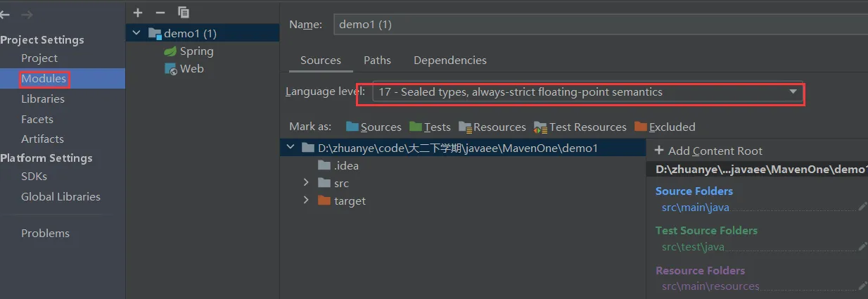Select the Spring facet under demo1
The height and width of the screenshot is (299, 868).
click(x=196, y=51)
